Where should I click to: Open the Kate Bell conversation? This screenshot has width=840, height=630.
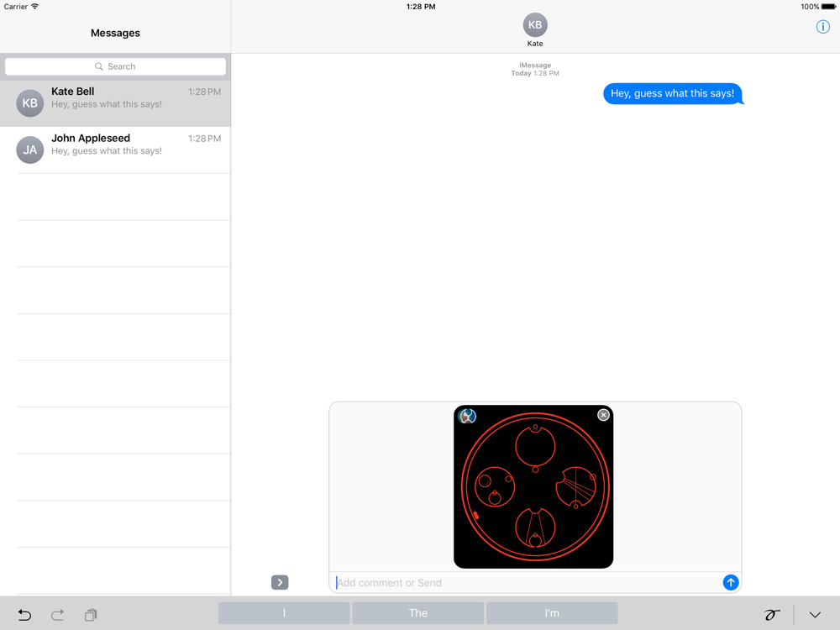(x=115, y=103)
